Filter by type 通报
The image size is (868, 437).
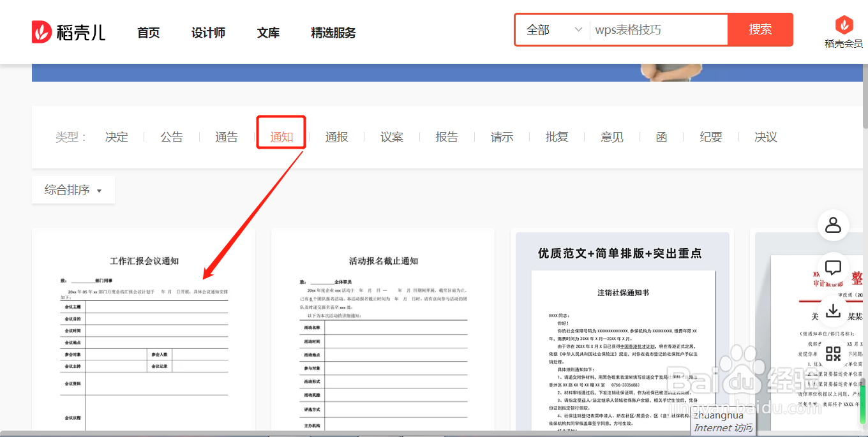337,137
